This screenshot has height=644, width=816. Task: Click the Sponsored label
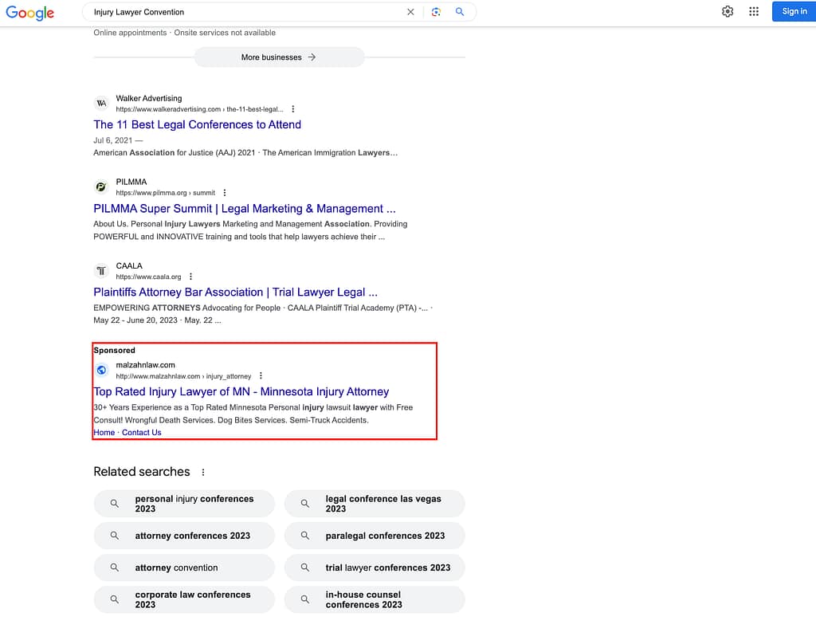(x=115, y=351)
